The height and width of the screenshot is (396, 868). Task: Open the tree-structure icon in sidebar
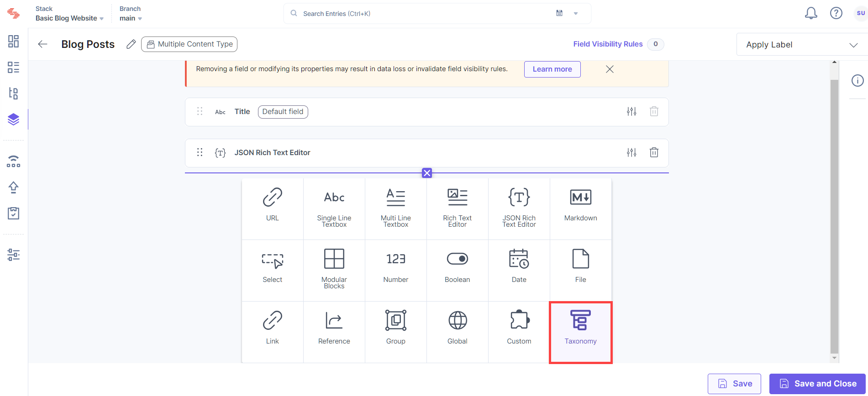[14, 94]
